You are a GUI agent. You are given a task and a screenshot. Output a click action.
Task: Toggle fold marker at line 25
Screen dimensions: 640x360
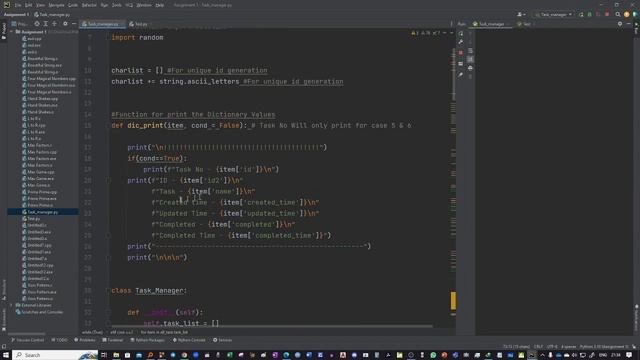point(109,236)
